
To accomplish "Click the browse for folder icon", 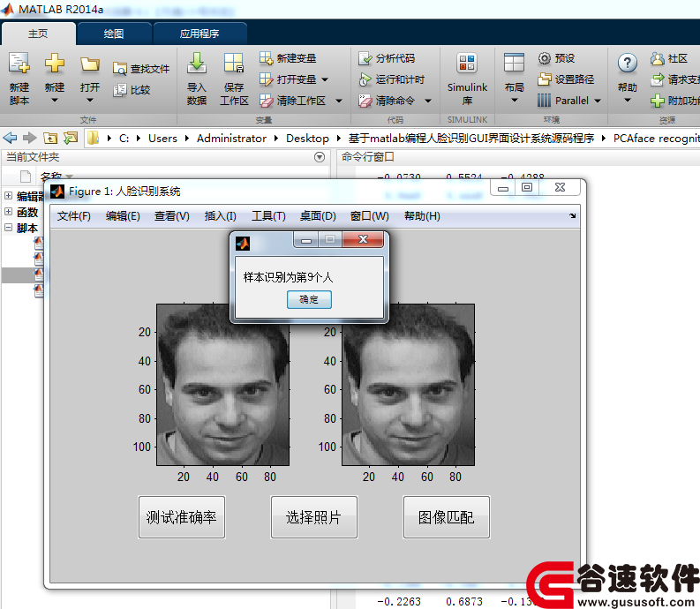I will point(70,138).
